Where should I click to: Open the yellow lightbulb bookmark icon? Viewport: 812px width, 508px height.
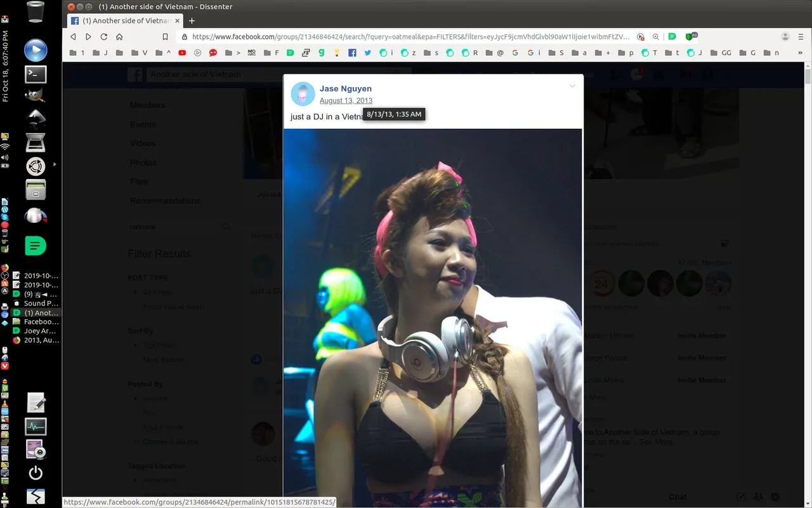(x=337, y=53)
